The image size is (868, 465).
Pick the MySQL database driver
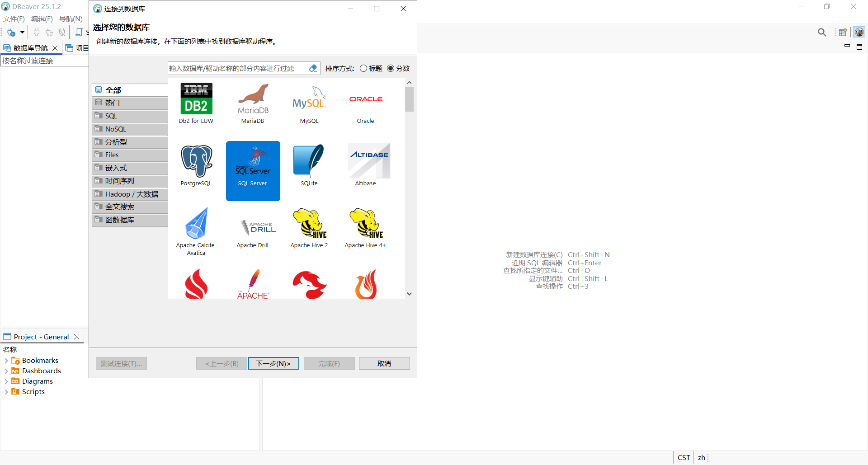[309, 103]
